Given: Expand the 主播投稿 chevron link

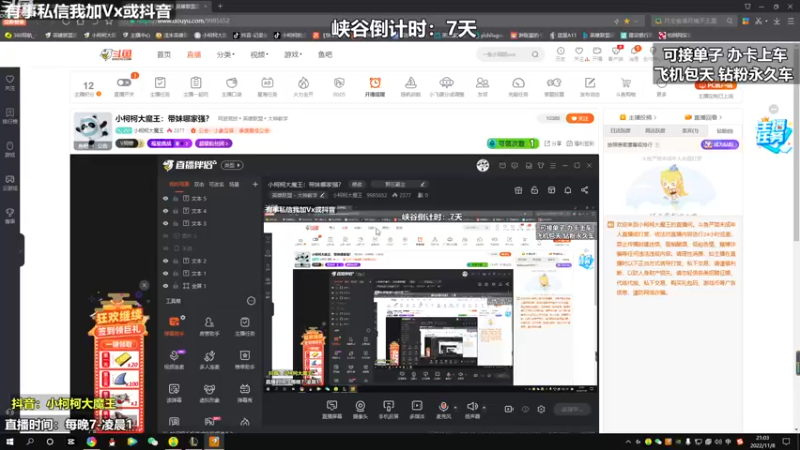Looking at the screenshot, I should (x=638, y=117).
